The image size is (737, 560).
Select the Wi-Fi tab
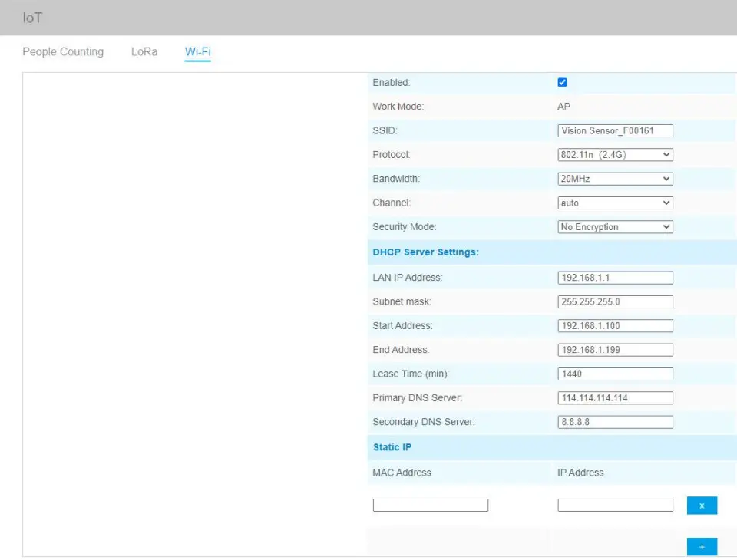pos(197,52)
